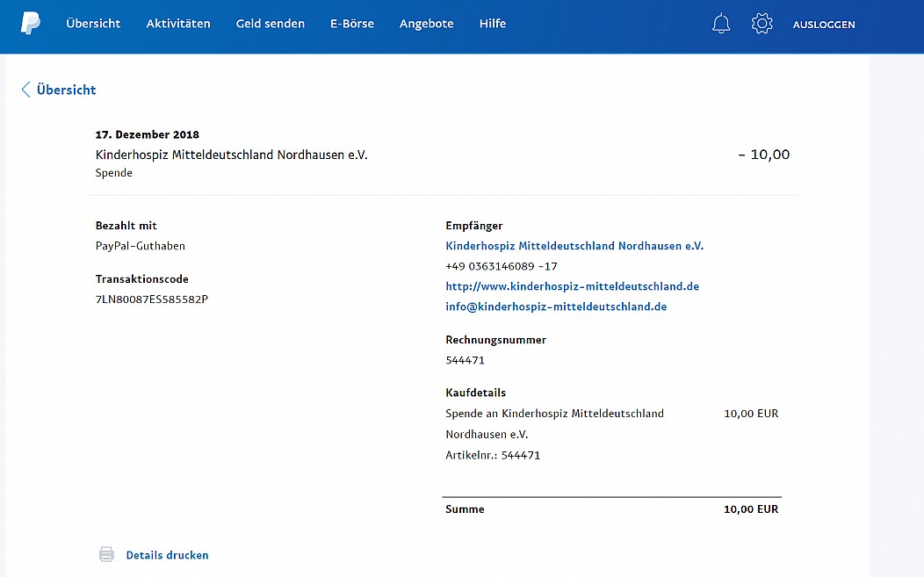Select the transaction code 7LN80087ES585582P
924x577 pixels.
click(x=151, y=299)
